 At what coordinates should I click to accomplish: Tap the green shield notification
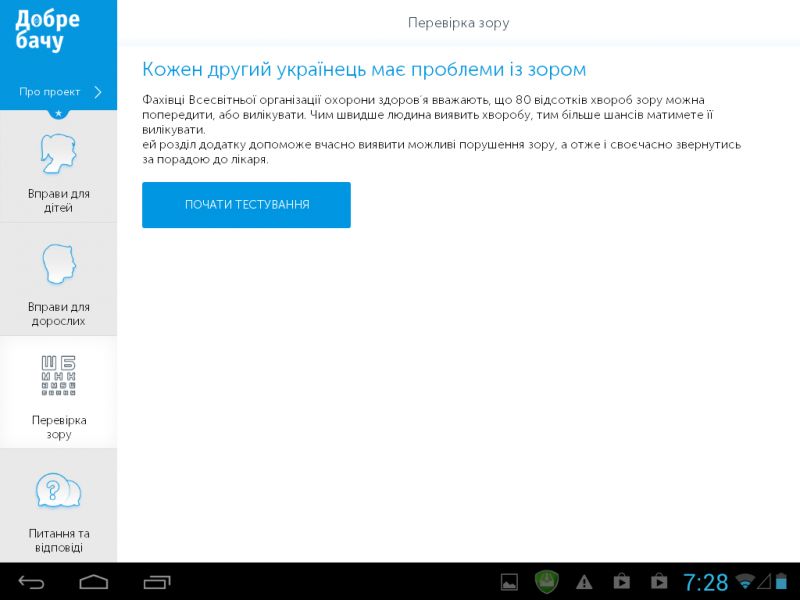pos(546,582)
